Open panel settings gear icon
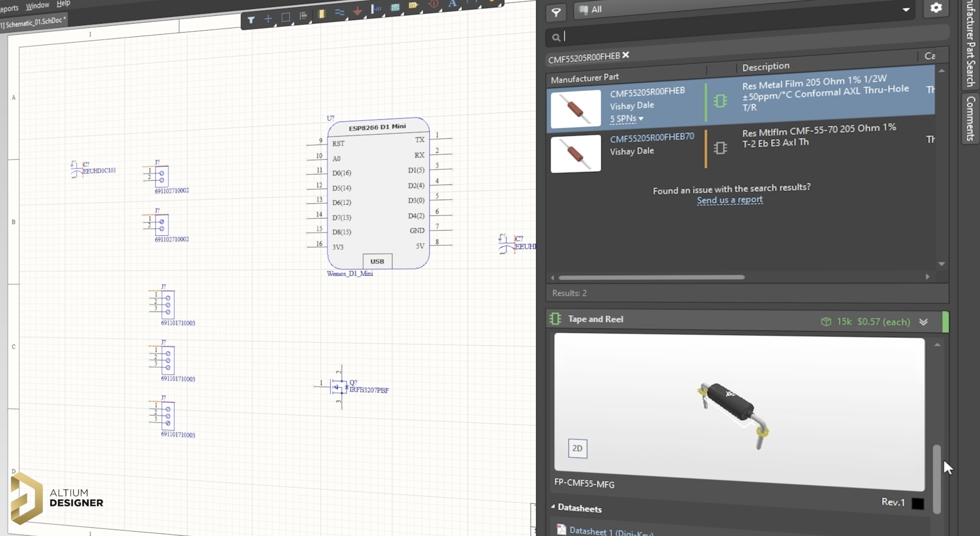980x536 pixels. pyautogui.click(x=936, y=8)
